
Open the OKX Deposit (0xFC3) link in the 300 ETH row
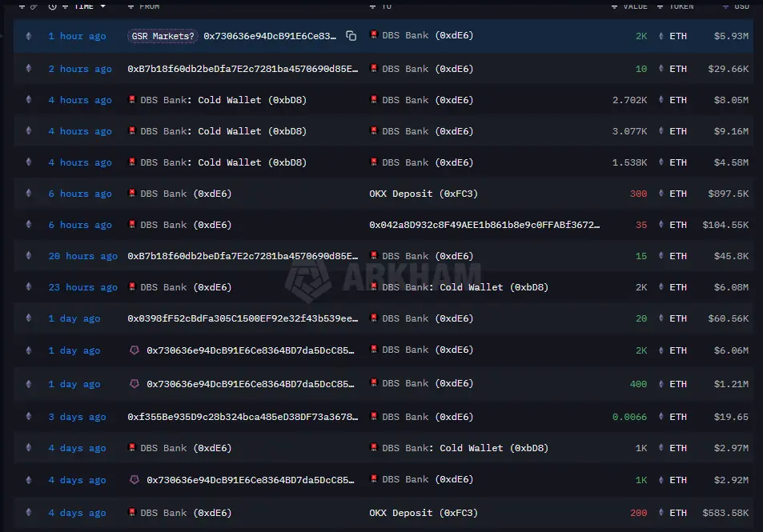[424, 194]
